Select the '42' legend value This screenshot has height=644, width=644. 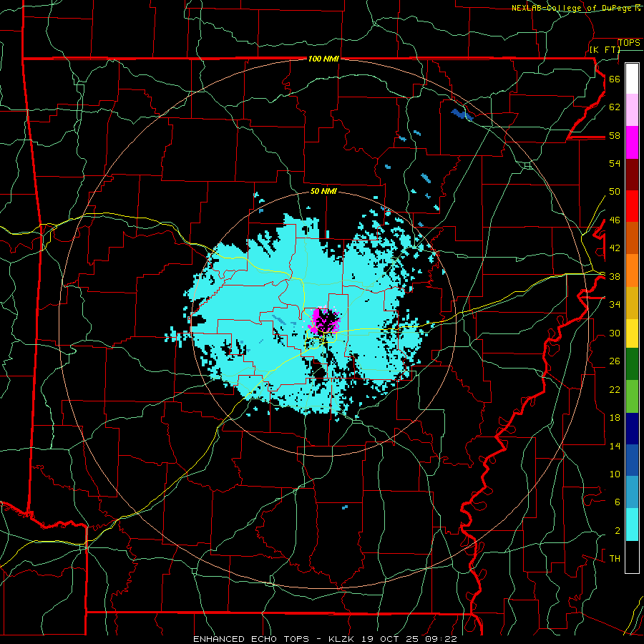click(615, 248)
